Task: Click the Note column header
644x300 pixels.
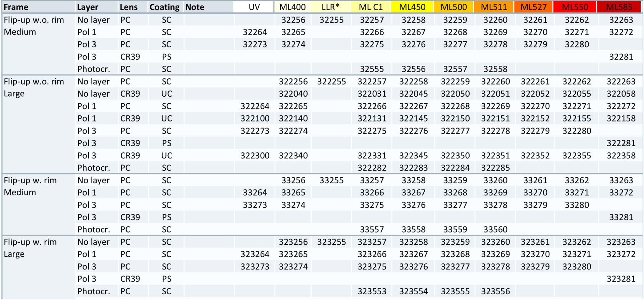Action: pyautogui.click(x=195, y=7)
